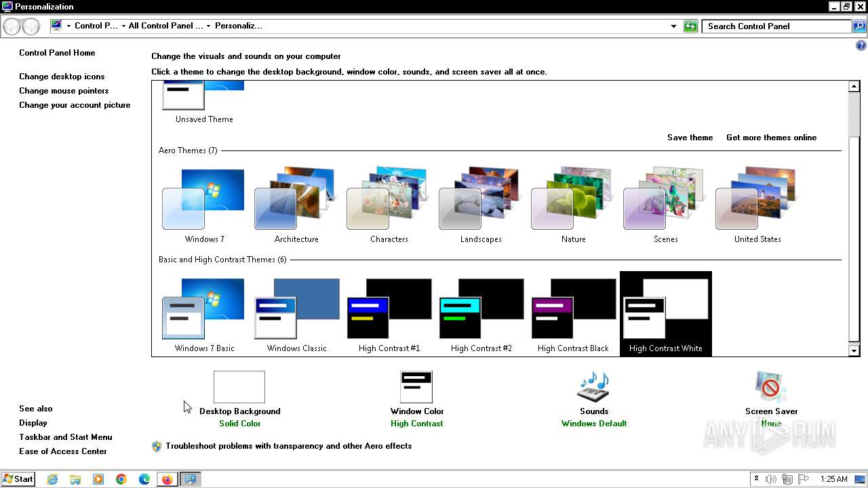868x488 pixels.
Task: Open Taskbar and Start Menu link
Action: 66,437
